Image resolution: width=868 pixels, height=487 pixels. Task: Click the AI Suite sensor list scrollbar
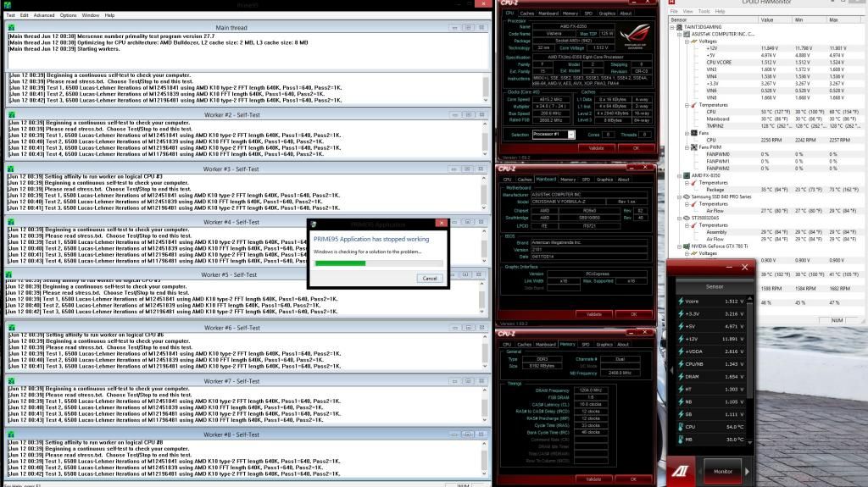[x=750, y=372]
